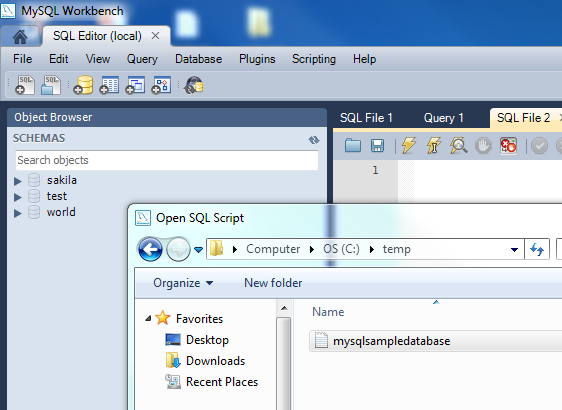
Task: Open the Organize dropdown menu
Action: click(x=183, y=283)
